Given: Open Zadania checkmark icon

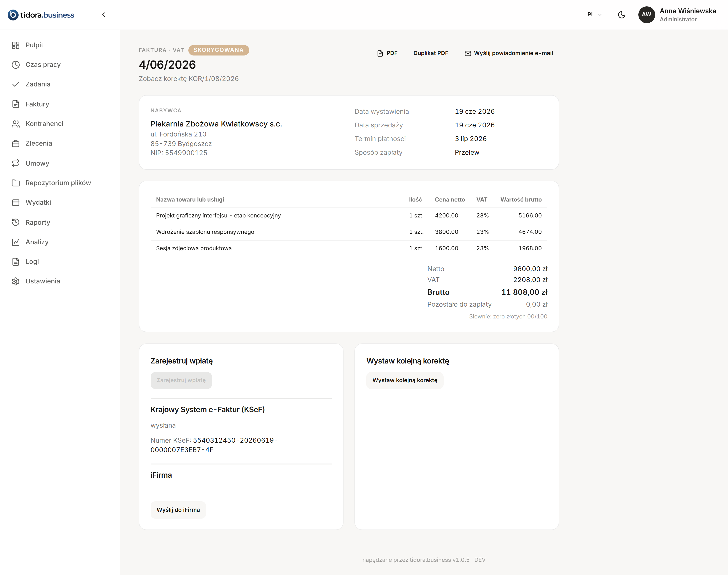Looking at the screenshot, I should pyautogui.click(x=15, y=84).
